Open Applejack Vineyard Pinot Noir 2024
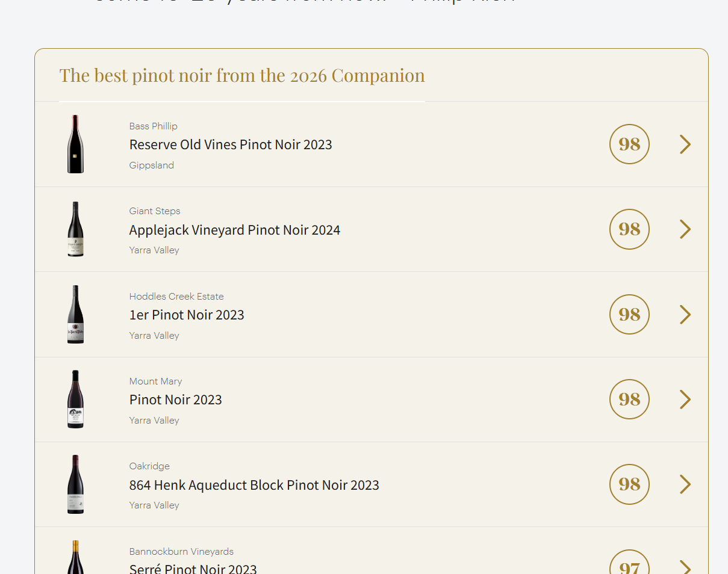The width and height of the screenshot is (728, 574). (235, 230)
